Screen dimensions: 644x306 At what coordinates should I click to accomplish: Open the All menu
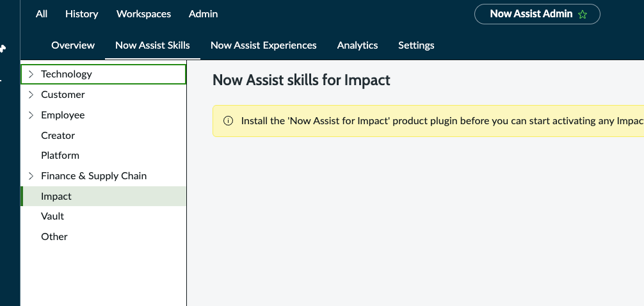pyautogui.click(x=42, y=14)
